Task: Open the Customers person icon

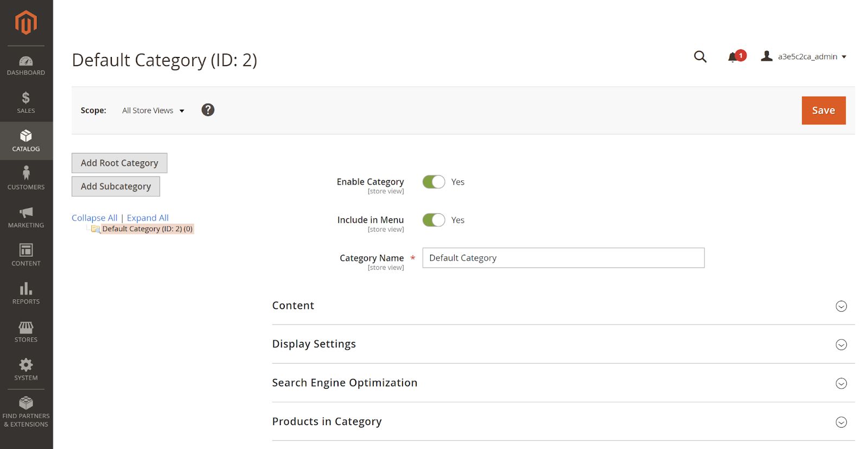Action: click(x=26, y=174)
